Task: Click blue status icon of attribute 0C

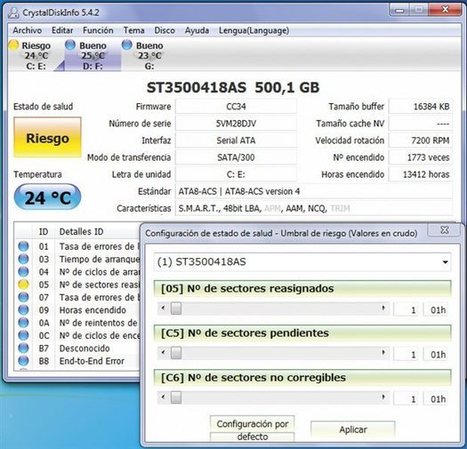Action: coord(23,335)
